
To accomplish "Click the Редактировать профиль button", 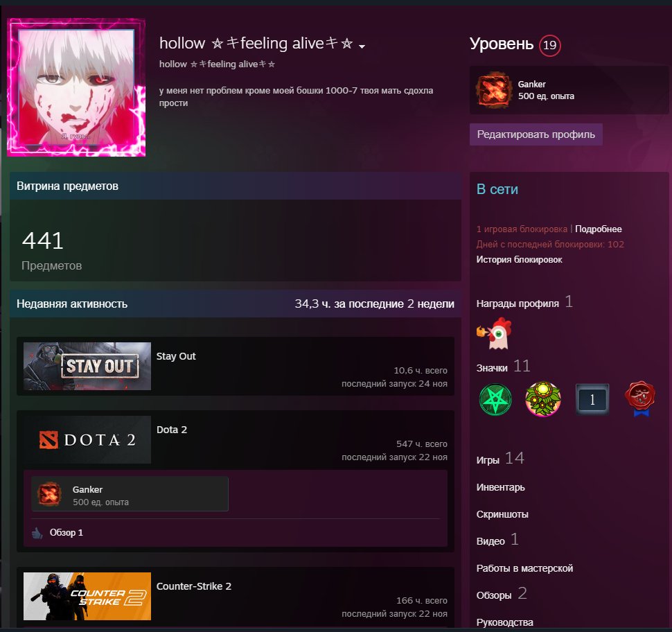I will (537, 134).
